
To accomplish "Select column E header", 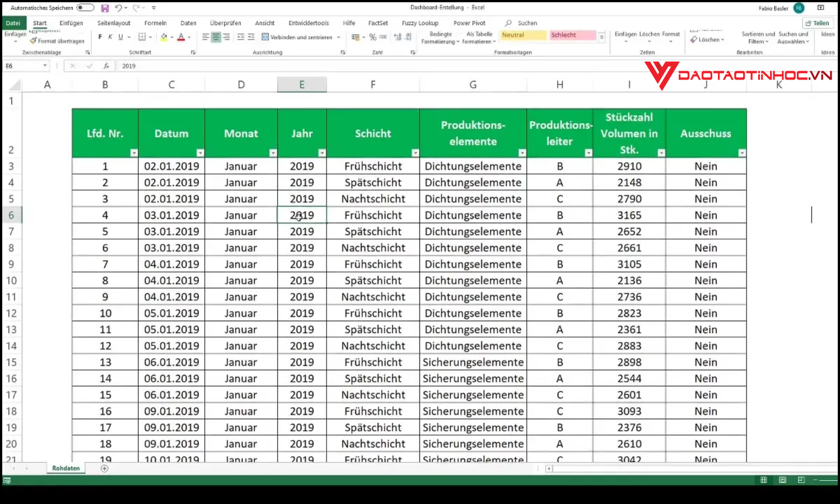I will click(302, 85).
